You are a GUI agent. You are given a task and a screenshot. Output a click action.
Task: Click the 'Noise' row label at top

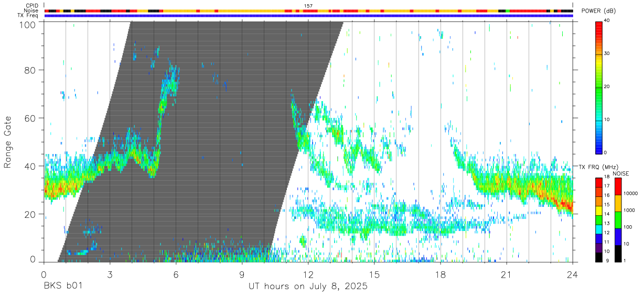pyautogui.click(x=31, y=10)
